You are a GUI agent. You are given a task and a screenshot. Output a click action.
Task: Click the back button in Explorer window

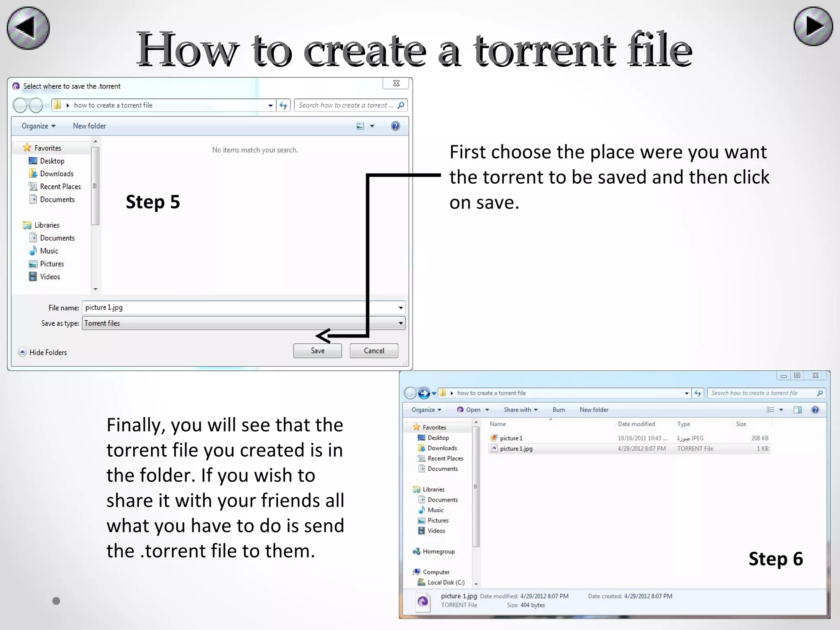coord(411,393)
